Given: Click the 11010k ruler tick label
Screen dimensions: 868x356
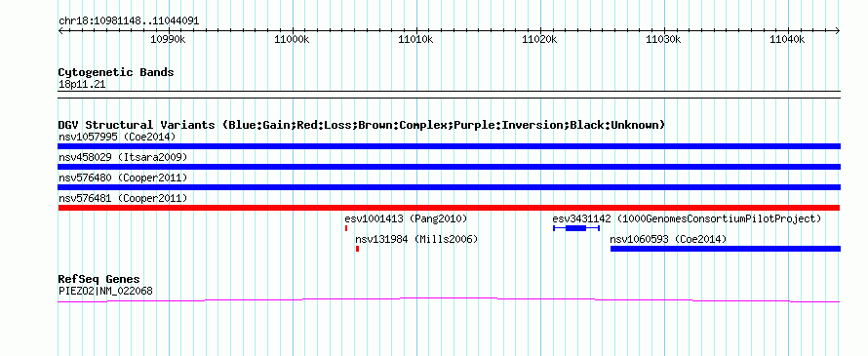Looking at the screenshot, I should [416, 39].
